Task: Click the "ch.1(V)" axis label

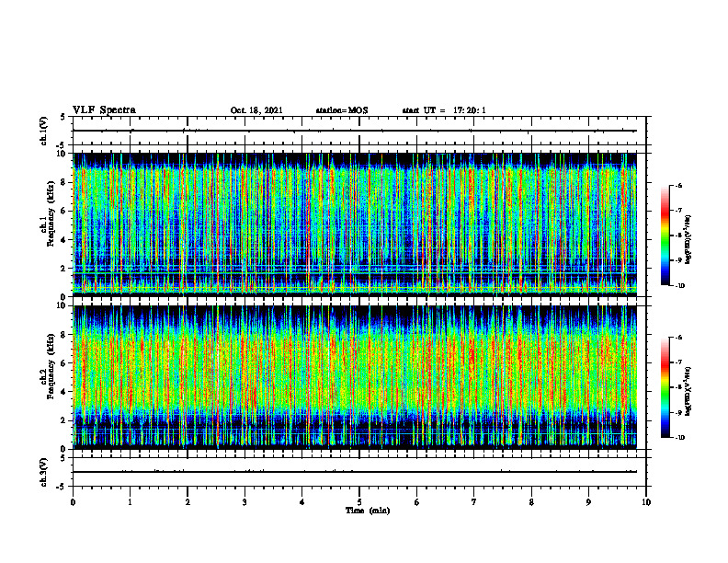Action: 43,131
